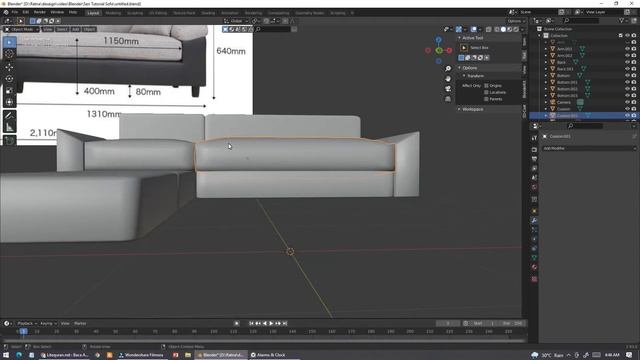Select the Annotate tool

pyautogui.click(x=9, y=116)
